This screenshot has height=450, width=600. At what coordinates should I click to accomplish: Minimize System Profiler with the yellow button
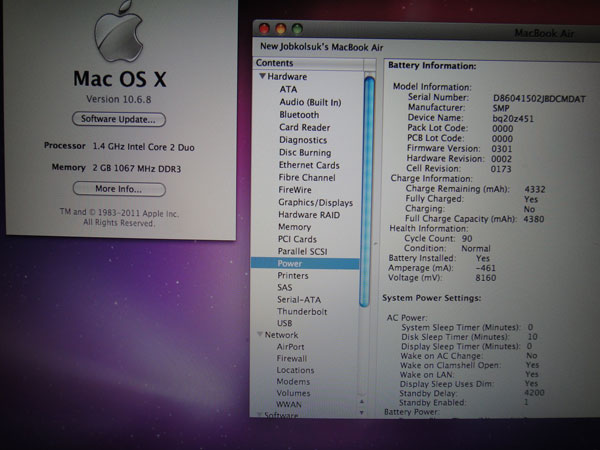coord(281,27)
